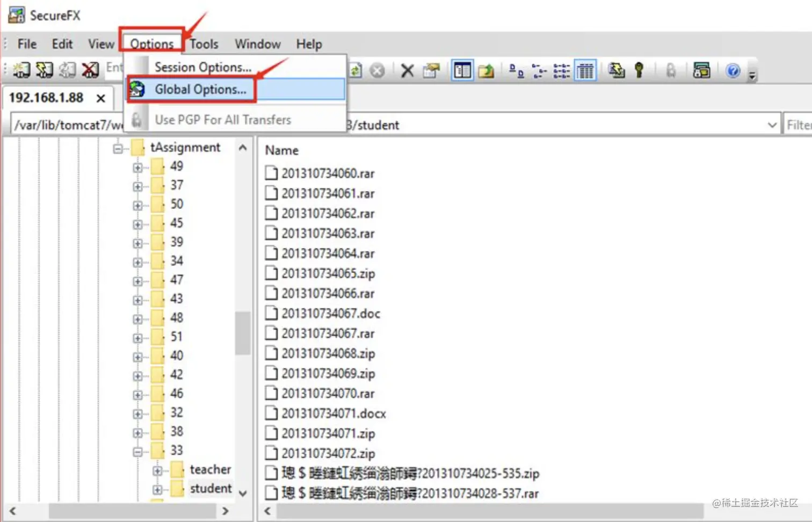
Task: Expand folder 37 in tree
Action: coord(137,186)
